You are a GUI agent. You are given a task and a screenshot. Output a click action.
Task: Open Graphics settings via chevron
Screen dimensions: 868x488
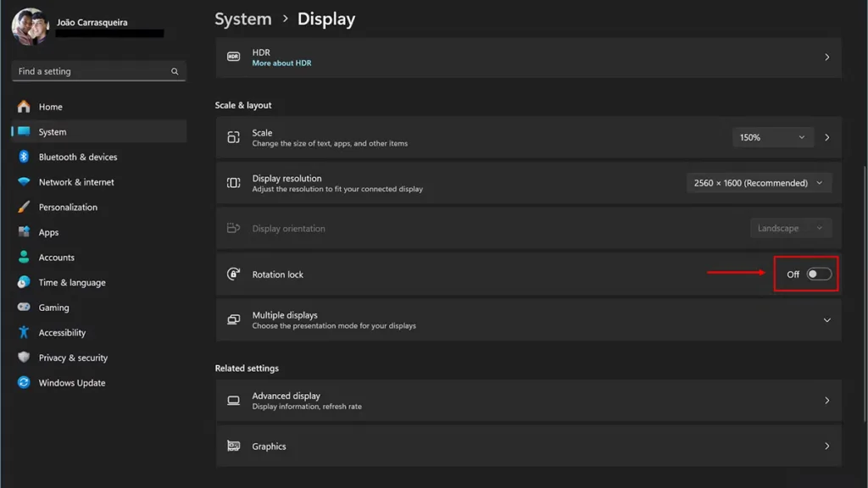point(826,446)
